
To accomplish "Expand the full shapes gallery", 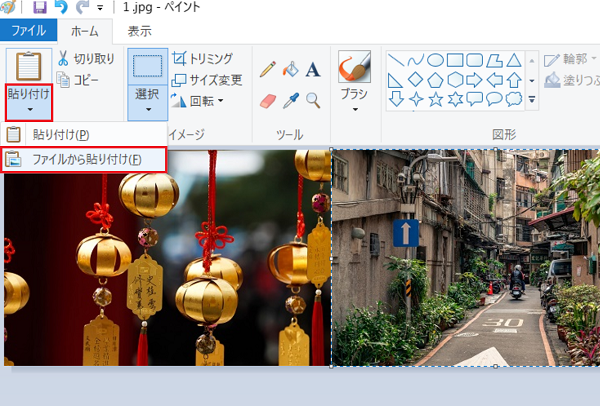I will [532, 99].
